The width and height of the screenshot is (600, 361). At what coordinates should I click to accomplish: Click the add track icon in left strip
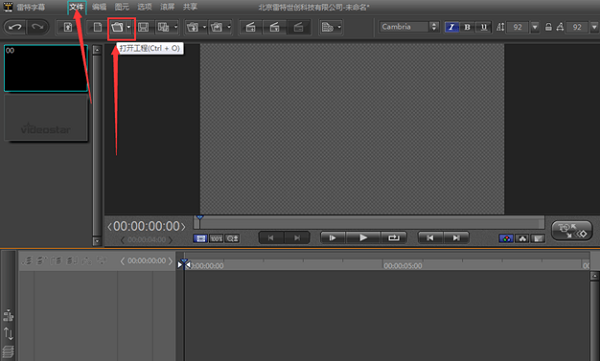[x=8, y=315]
